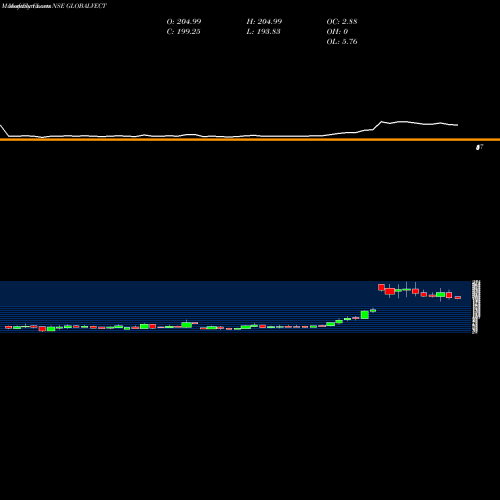This screenshot has width=500, height=500.
Task: Select the open value O: 204.99
Action: [x=184, y=21]
